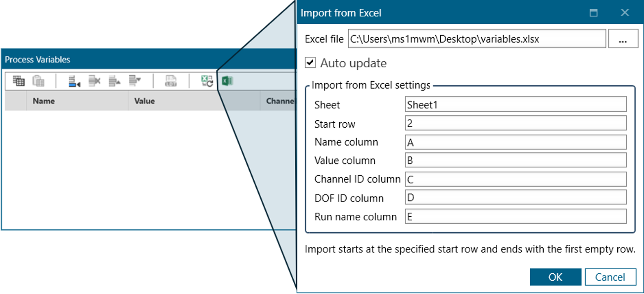Viewport: 644px width, 294px height.
Task: Click the Excel refresh update icon
Action: pyautogui.click(x=207, y=81)
